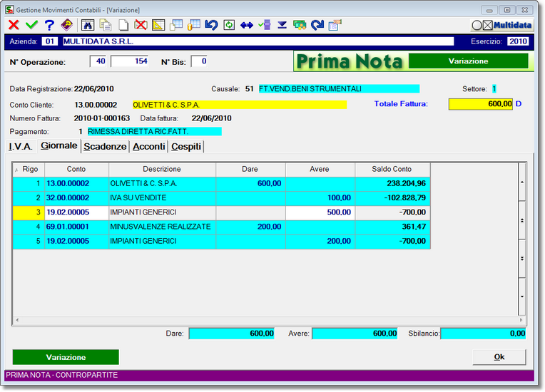The width and height of the screenshot is (545, 392).
Task: Click the OLIVETTI & C. S.P.A. customer name field
Action: click(240, 105)
